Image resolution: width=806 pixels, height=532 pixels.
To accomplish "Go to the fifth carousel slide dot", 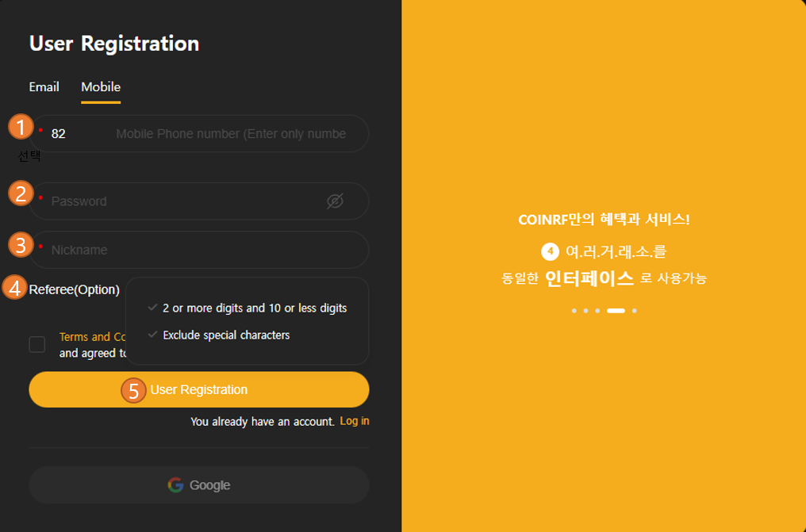I will [635, 311].
